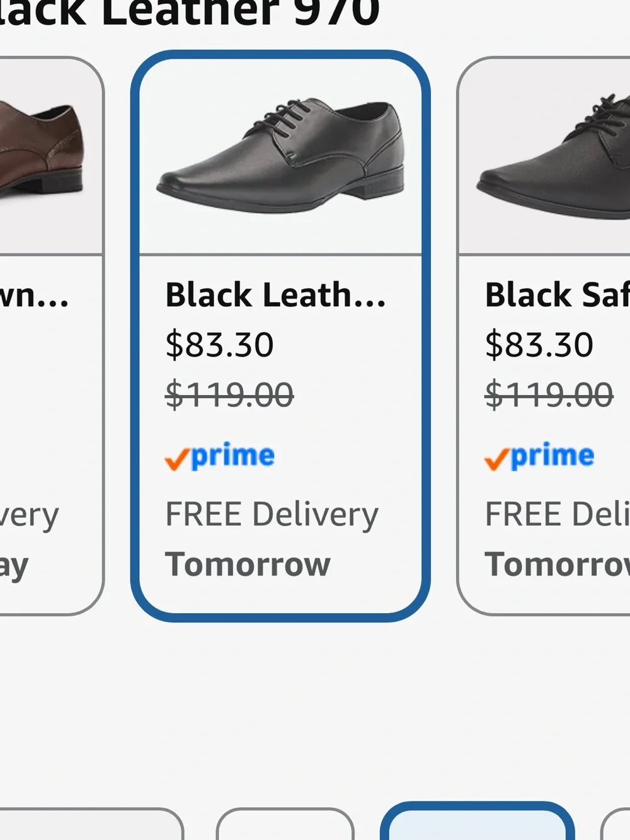Open the 'Black Leath...' color title
Screen dimensions: 630x840
pos(275,295)
